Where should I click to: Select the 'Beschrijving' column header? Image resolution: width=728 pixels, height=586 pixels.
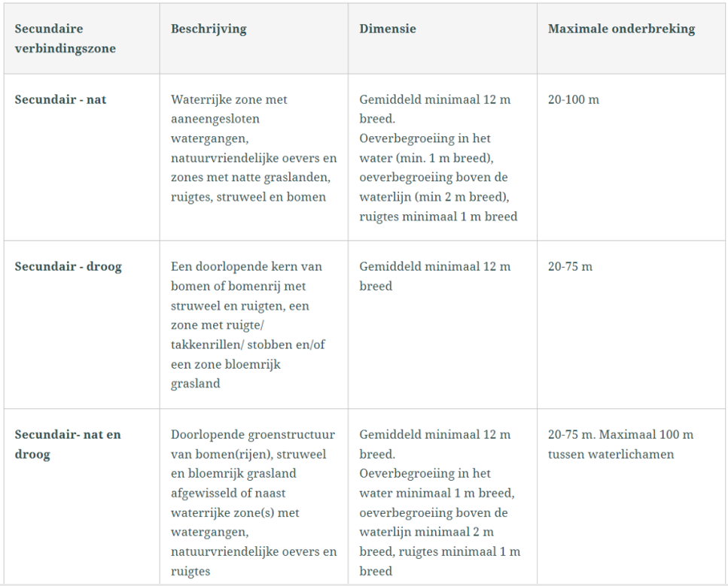click(209, 29)
